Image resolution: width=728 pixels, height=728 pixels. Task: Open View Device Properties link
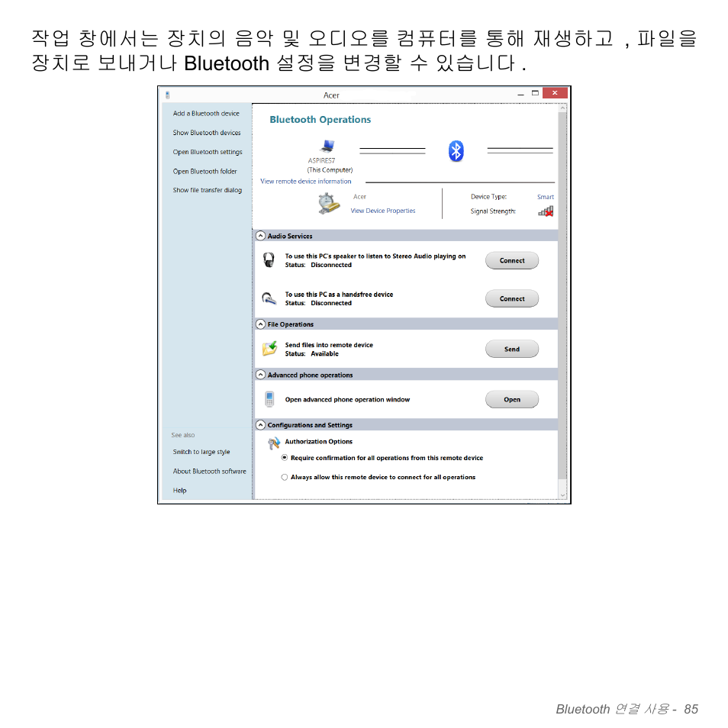[x=383, y=211]
